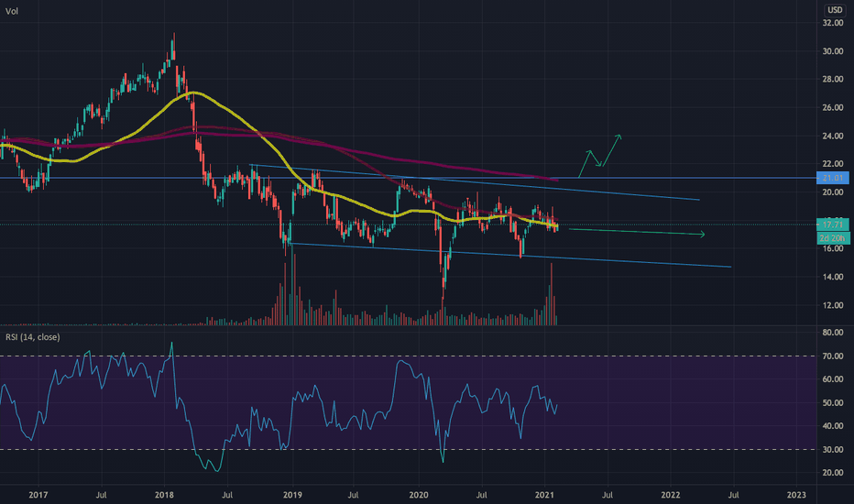854x504 pixels.
Task: Click the 32.00 price axis label
Action: [833, 23]
